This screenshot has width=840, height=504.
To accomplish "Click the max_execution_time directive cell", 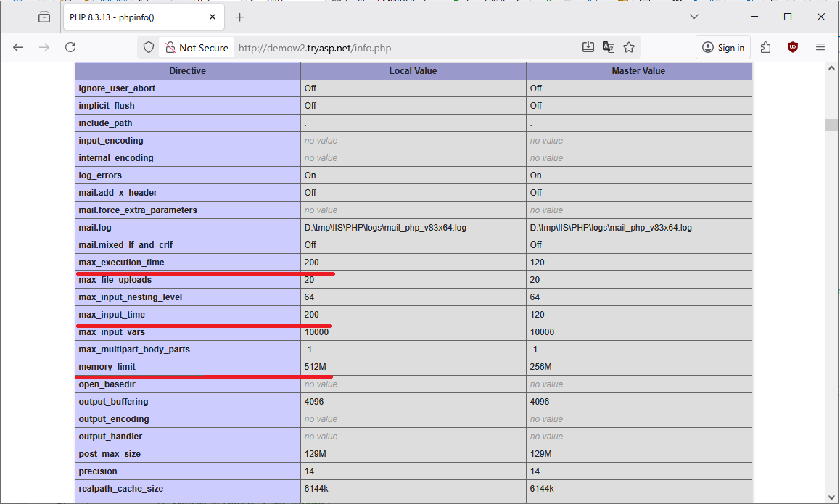I will 121,263.
